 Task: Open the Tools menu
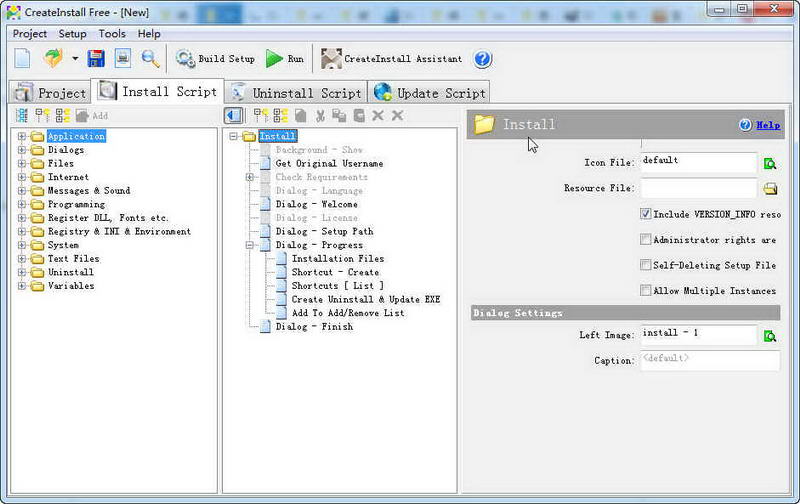pos(112,34)
